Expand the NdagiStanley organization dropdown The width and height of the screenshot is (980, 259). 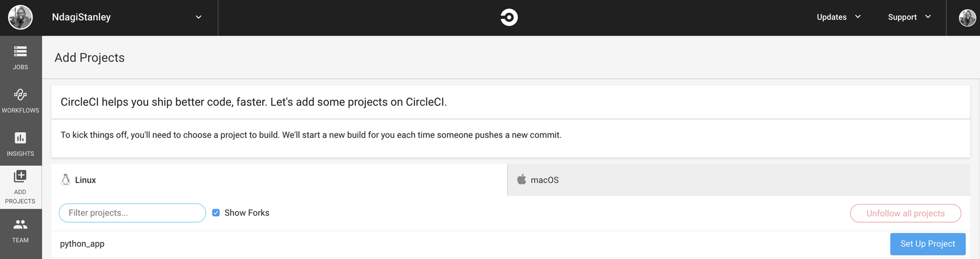pos(198,17)
